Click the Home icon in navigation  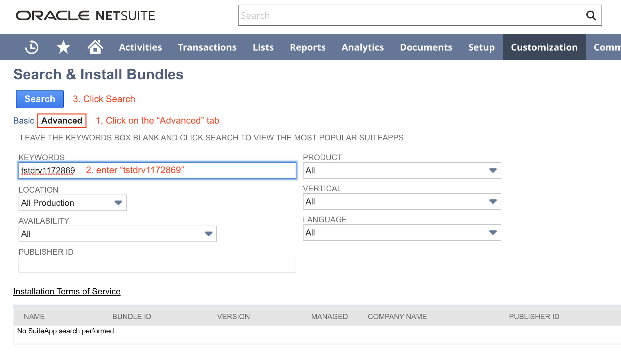point(95,47)
